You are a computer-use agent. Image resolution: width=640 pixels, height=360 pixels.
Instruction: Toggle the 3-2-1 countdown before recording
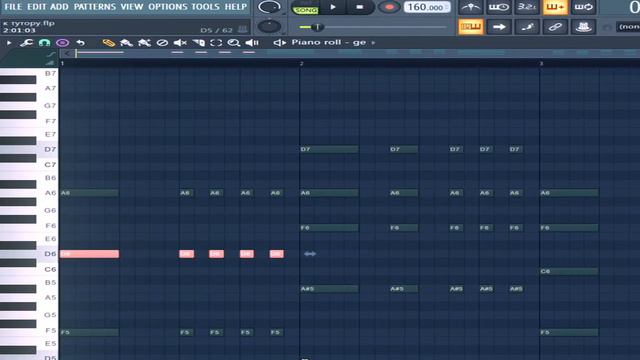tap(527, 7)
